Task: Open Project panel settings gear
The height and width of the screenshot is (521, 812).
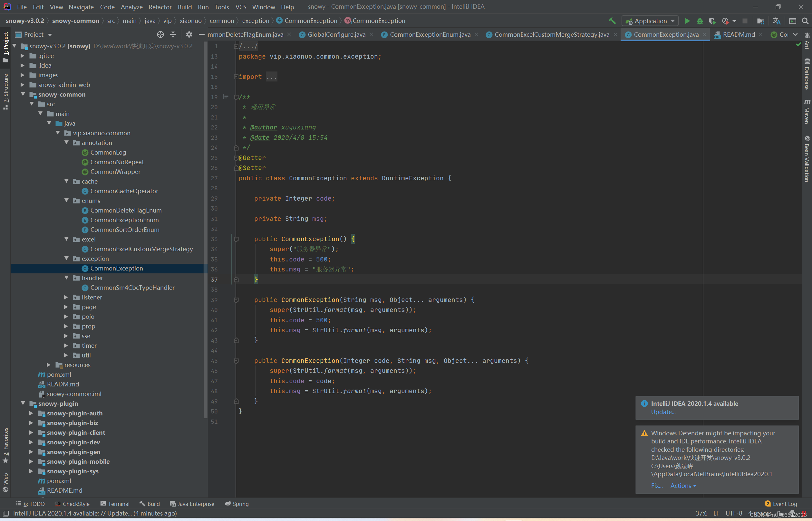Action: click(189, 34)
